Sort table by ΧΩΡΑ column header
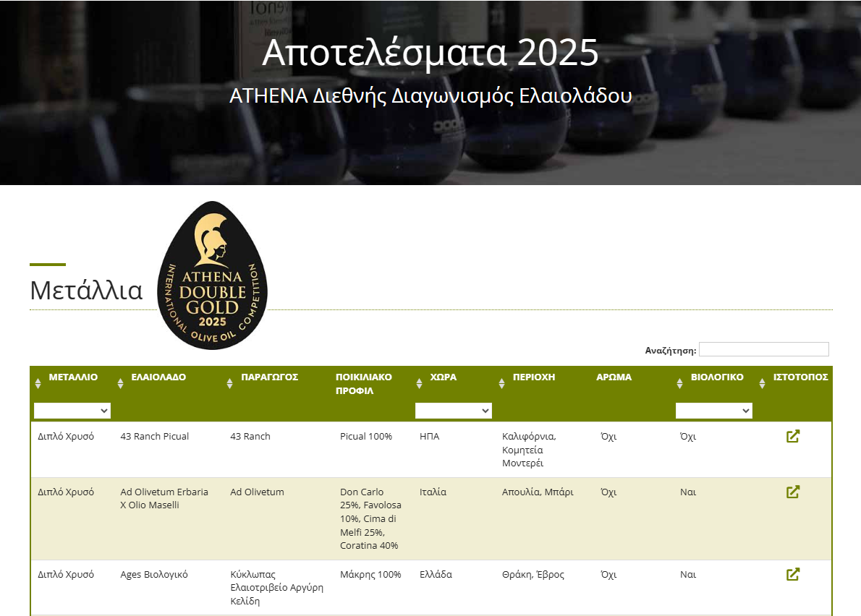Viewport: 861px width, 616px height. coord(443,377)
